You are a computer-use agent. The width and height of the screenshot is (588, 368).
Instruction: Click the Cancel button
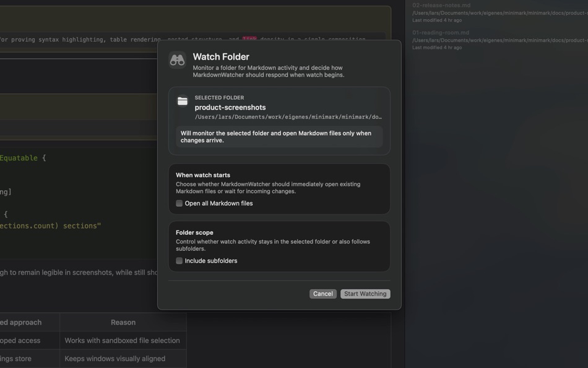click(x=322, y=293)
